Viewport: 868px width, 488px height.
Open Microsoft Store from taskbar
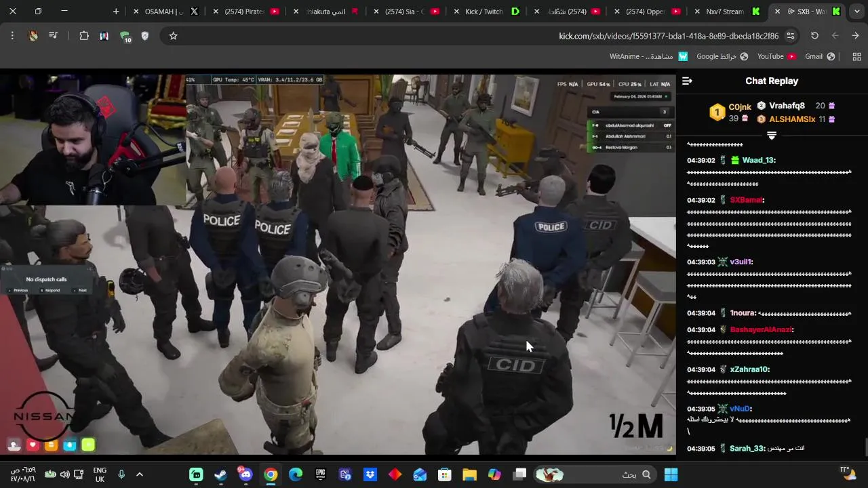click(444, 474)
